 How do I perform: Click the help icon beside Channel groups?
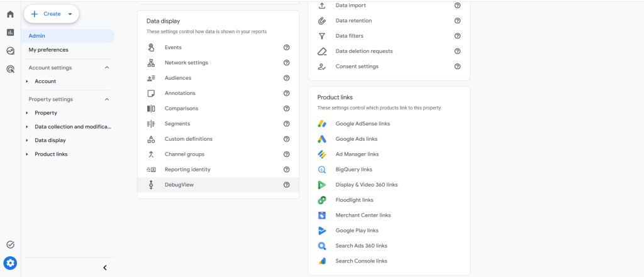(287, 155)
